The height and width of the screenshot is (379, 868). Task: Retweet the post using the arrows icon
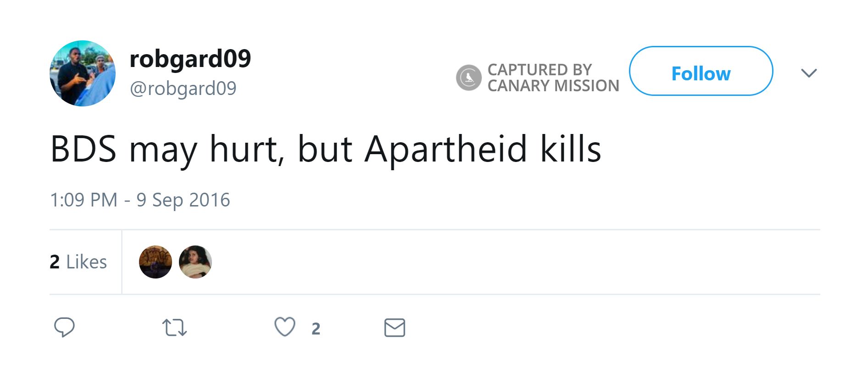tap(174, 328)
